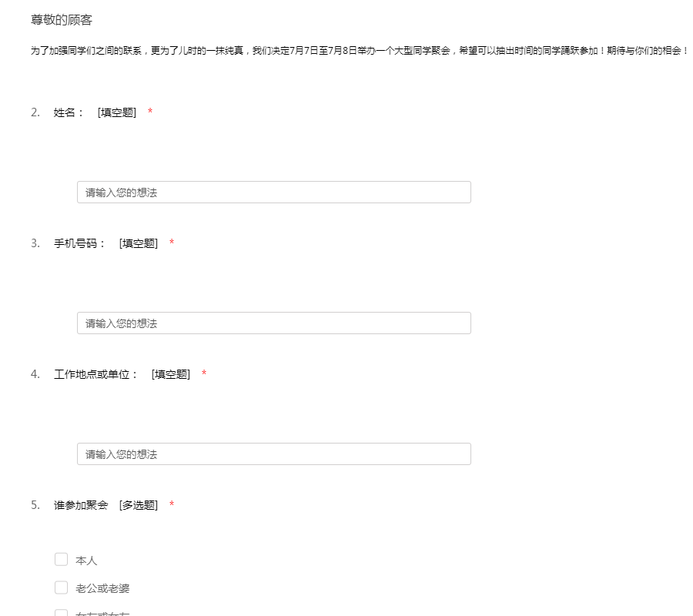Select the 工作地点或单位 input field
Screen dimensions: 693x616
point(273,454)
